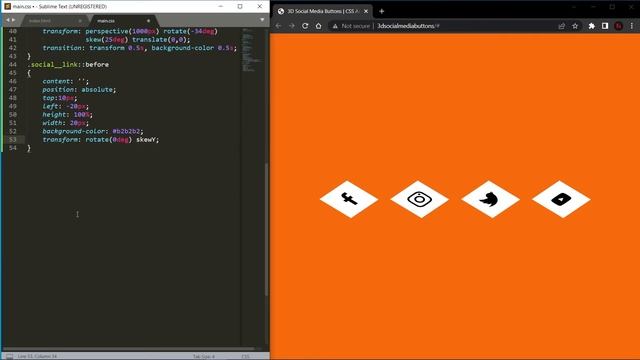Click skewY in the transform line

146,140
